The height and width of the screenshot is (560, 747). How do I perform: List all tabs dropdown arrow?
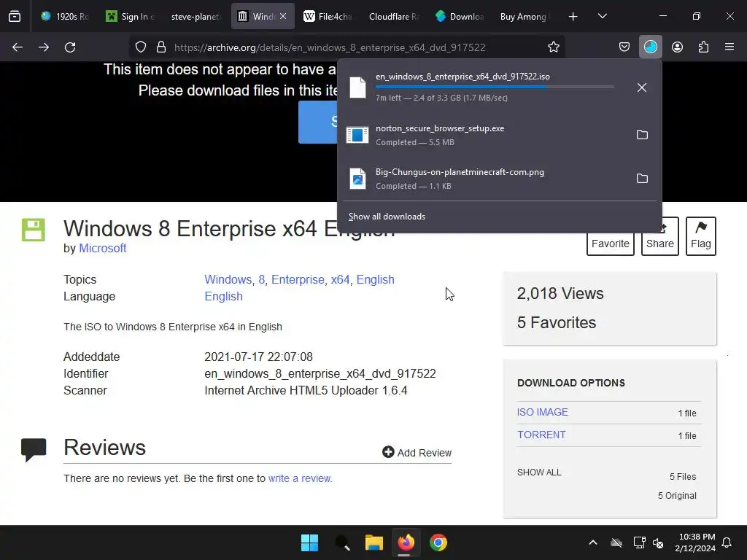[602, 17]
